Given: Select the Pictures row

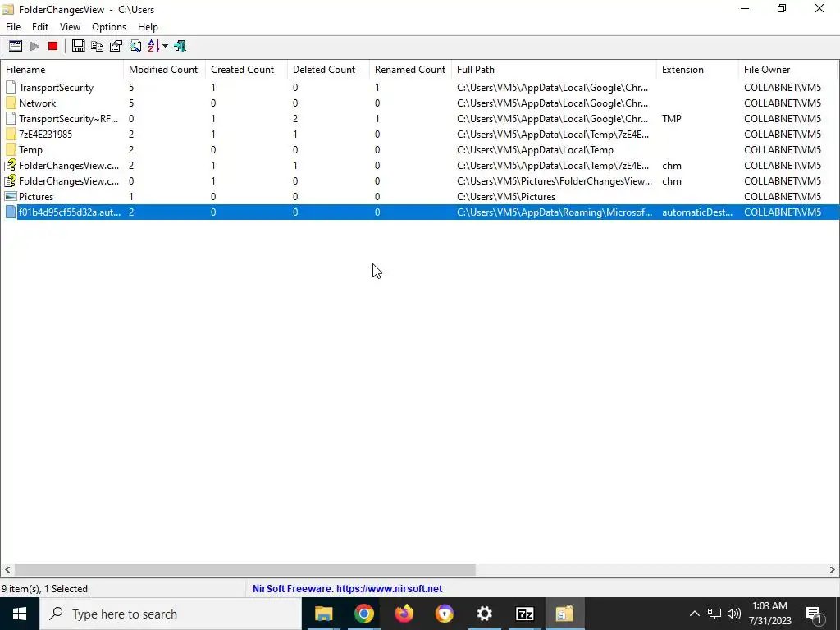Looking at the screenshot, I should point(420,197).
